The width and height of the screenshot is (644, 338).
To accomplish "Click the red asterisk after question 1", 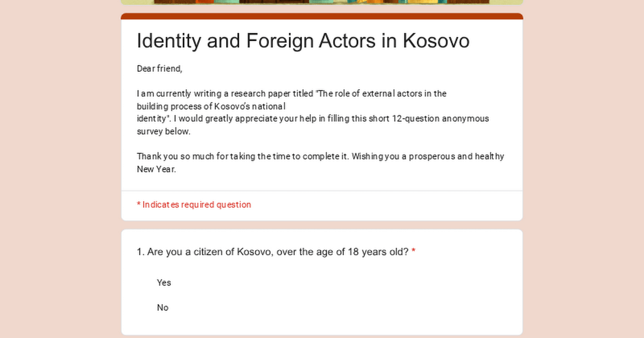I will click(x=413, y=252).
